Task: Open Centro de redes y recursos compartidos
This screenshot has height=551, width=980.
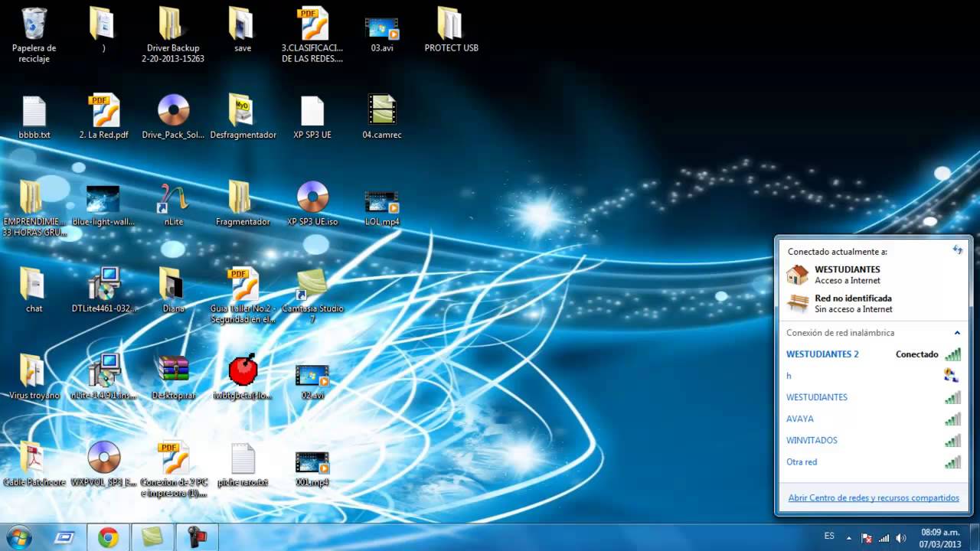Action: (874, 497)
